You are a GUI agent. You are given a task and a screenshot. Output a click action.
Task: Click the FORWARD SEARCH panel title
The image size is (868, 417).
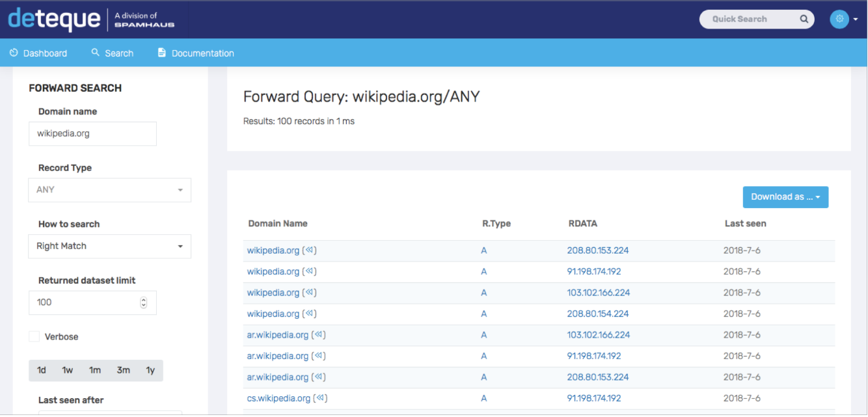pos(75,88)
